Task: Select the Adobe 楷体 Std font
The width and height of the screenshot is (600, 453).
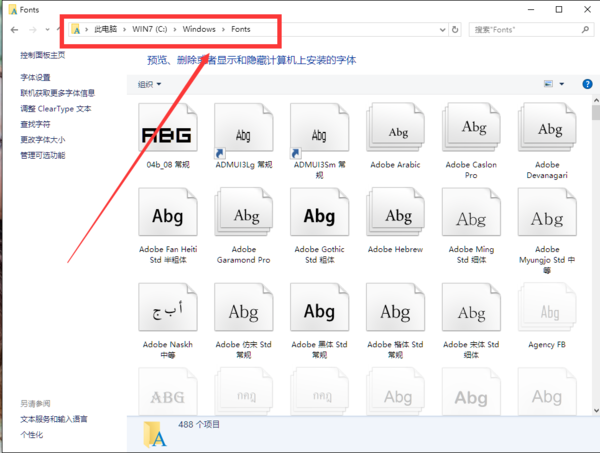Action: point(395,307)
